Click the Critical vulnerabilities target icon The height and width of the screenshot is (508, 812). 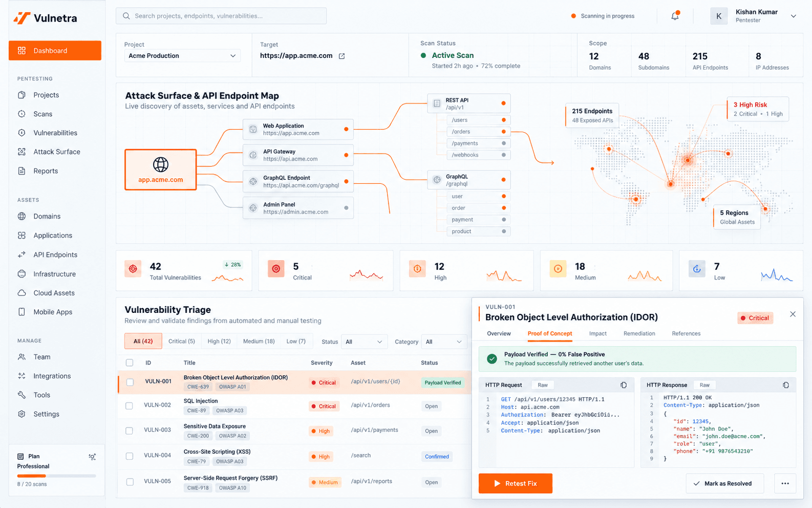(276, 269)
